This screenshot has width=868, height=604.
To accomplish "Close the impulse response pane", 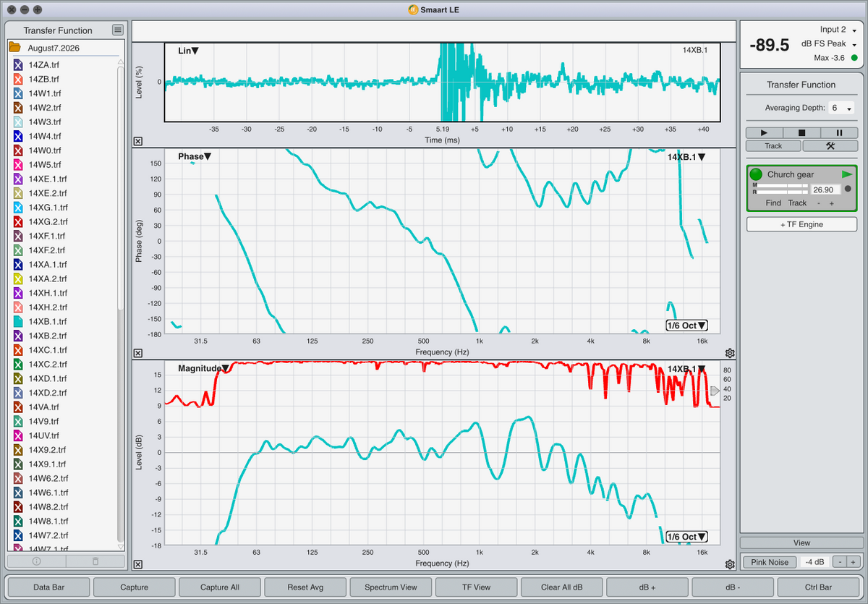I will pyautogui.click(x=138, y=142).
